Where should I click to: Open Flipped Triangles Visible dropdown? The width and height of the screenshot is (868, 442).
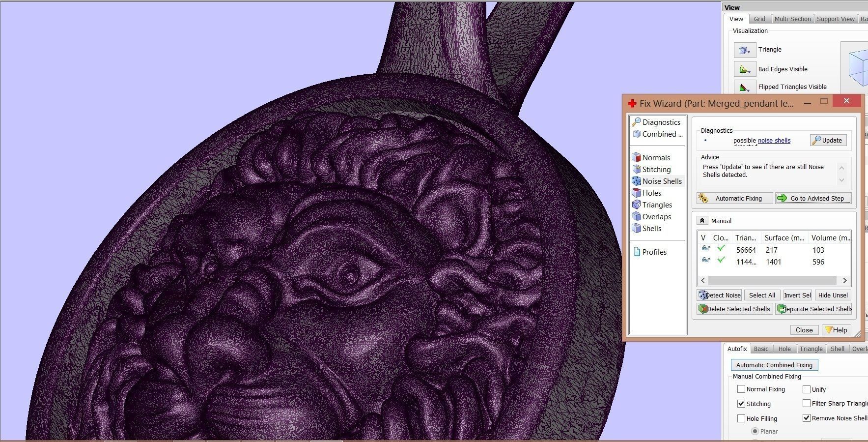(745, 88)
